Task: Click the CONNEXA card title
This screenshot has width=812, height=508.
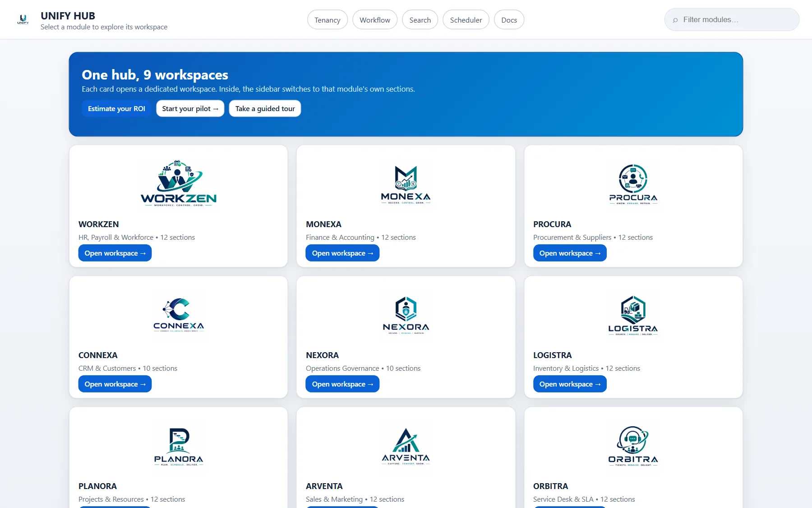Action: click(98, 355)
